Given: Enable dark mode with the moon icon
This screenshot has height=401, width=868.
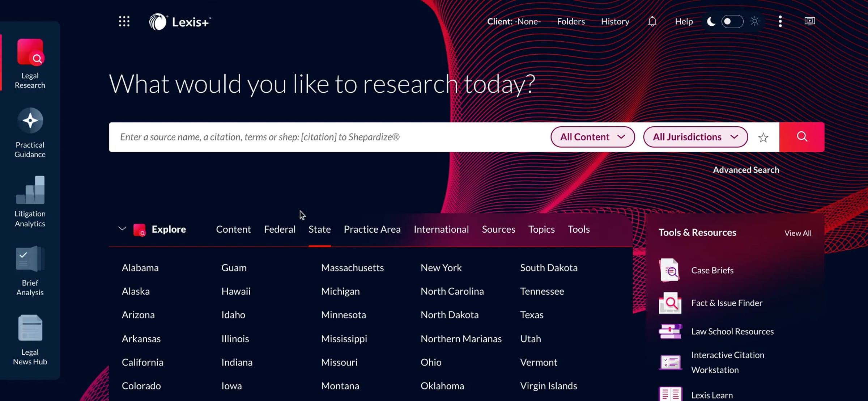Looking at the screenshot, I should pos(711,21).
